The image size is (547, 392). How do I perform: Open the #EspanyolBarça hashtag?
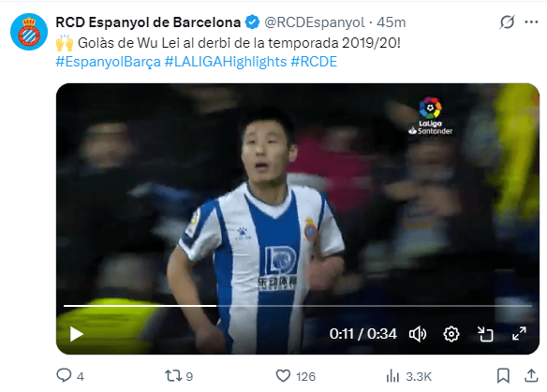[x=108, y=62]
